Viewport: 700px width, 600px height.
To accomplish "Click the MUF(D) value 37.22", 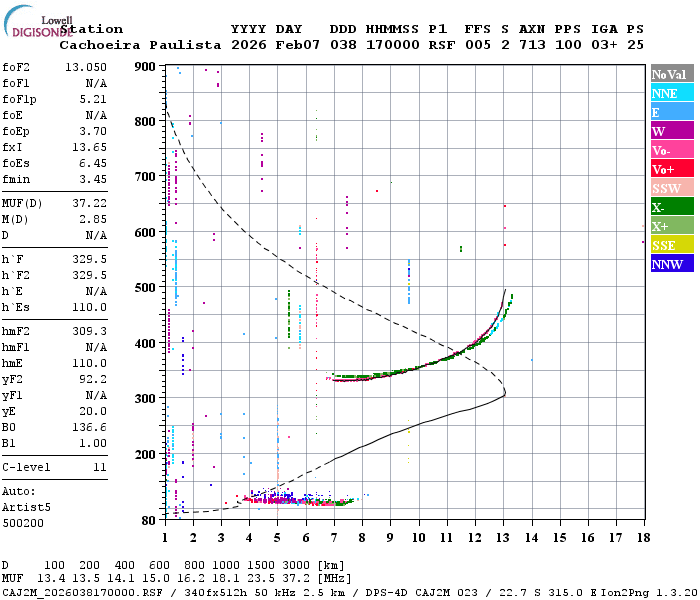I will click(89, 203).
